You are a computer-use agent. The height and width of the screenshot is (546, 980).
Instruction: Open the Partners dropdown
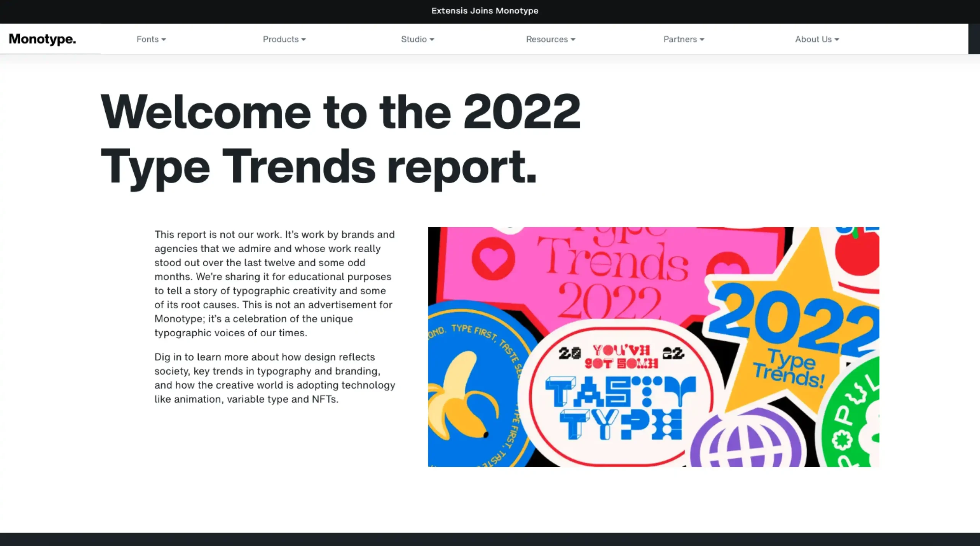(x=684, y=39)
